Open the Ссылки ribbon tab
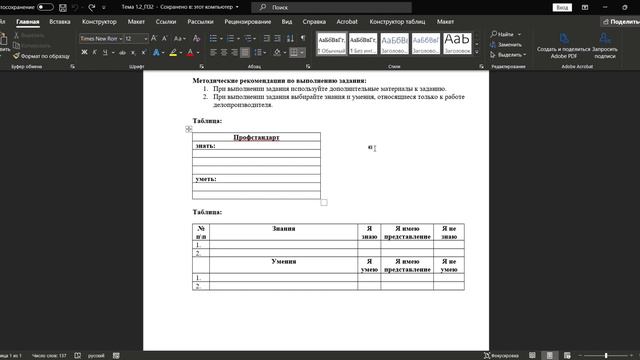The height and width of the screenshot is (360, 640). tap(166, 22)
